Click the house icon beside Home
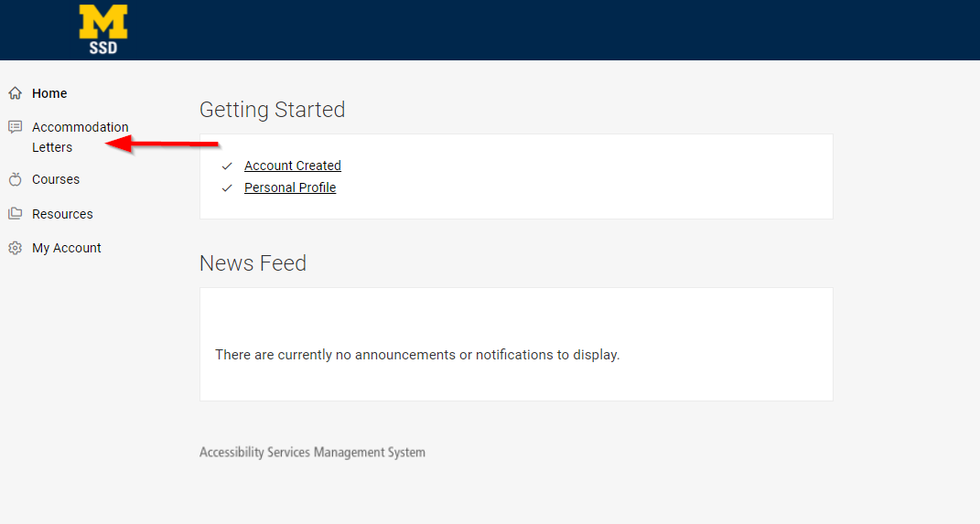The width and height of the screenshot is (980, 524). [15, 93]
